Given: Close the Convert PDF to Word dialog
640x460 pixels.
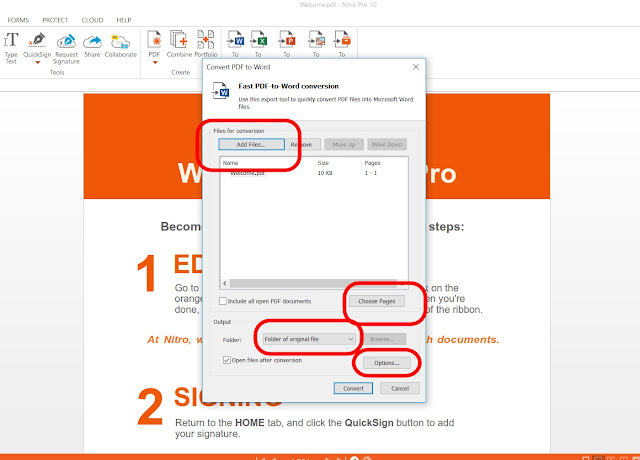Looking at the screenshot, I should pos(416,67).
